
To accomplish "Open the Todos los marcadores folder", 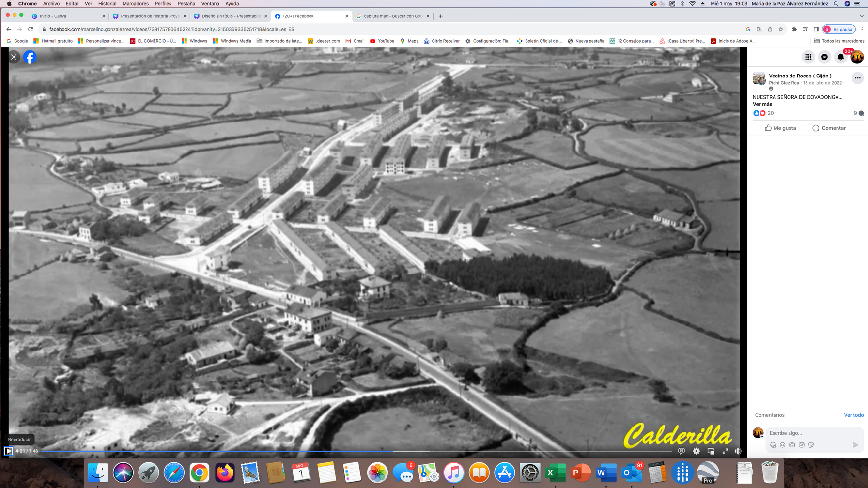I will click(x=839, y=41).
